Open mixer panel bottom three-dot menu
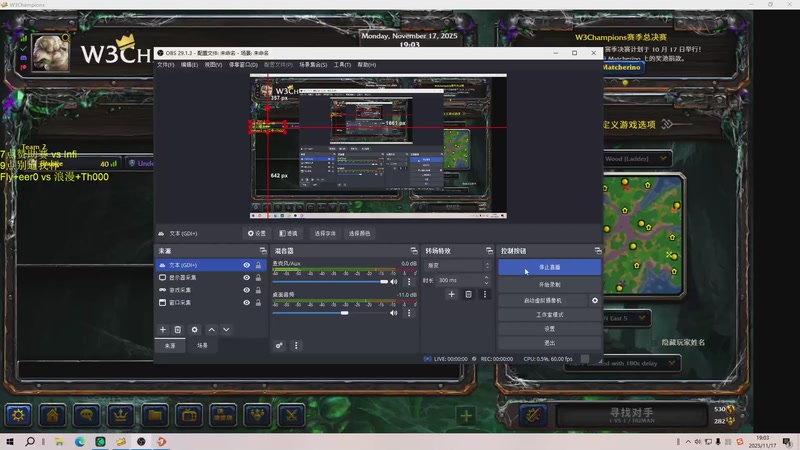 pos(296,345)
